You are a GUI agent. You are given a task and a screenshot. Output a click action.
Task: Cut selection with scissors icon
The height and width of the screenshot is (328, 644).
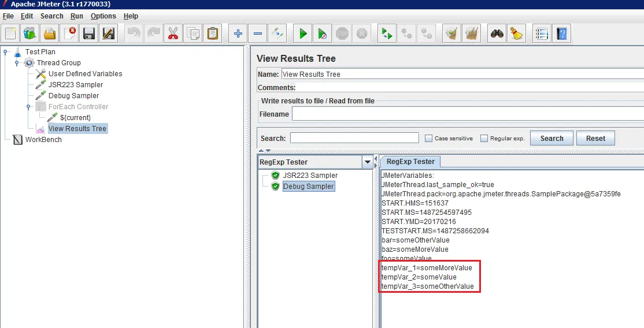click(x=173, y=33)
